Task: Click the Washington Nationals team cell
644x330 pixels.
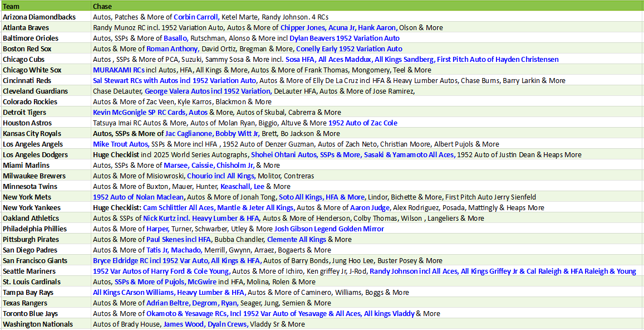Action: coord(46,324)
